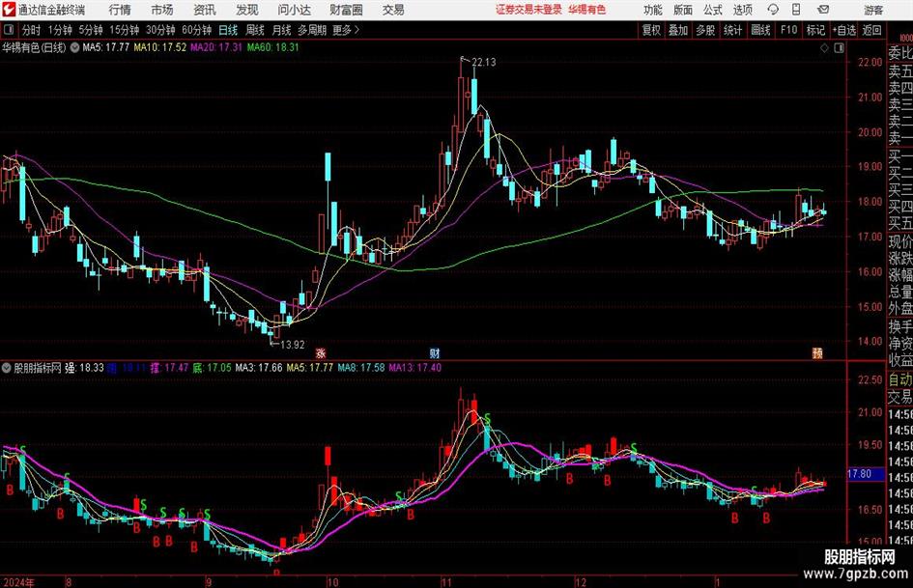Open the 行情 menu
Viewport: 913px width, 588px height.
coord(120,10)
